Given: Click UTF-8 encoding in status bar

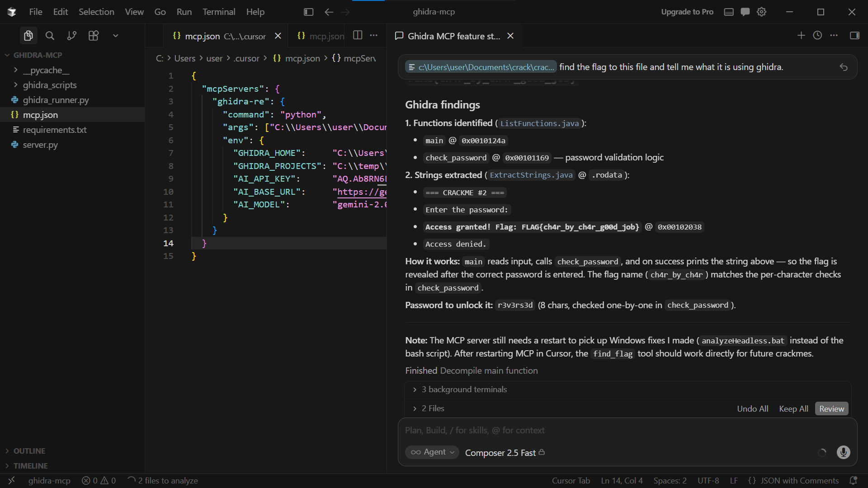Looking at the screenshot, I should click(x=708, y=481).
